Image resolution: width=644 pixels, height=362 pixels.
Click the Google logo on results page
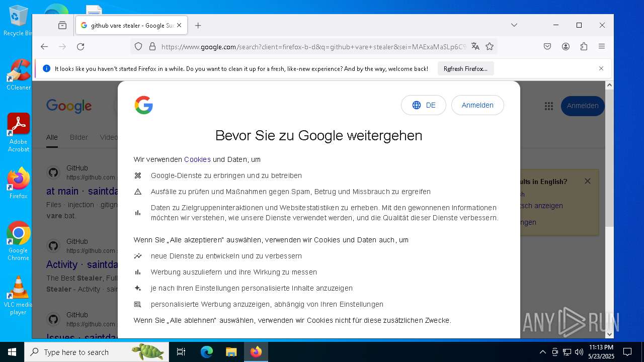(x=69, y=106)
